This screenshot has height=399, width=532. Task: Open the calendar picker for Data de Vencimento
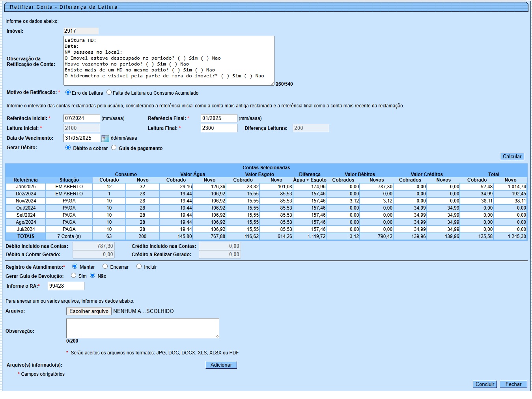click(x=105, y=138)
